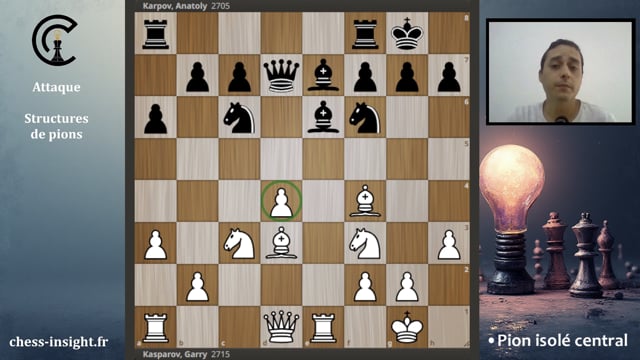Select the white bishop on f4
The width and height of the screenshot is (640, 360).
point(365,201)
